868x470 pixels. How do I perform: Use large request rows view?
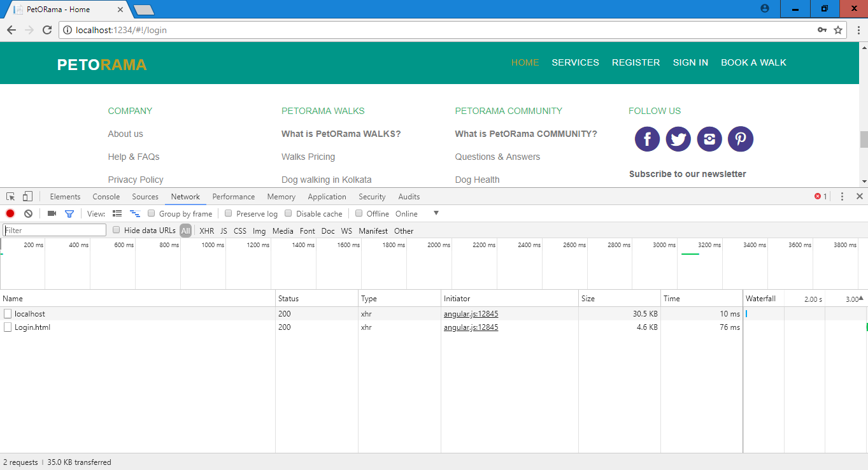tap(117, 213)
